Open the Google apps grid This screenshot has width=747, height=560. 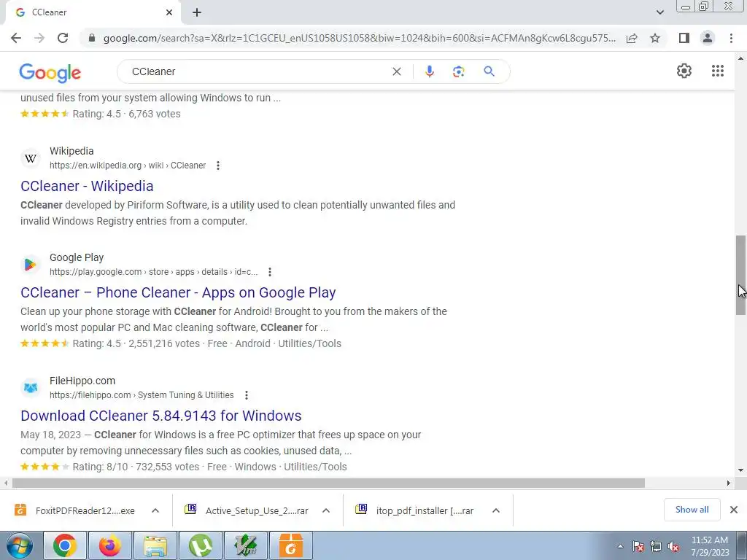click(718, 71)
